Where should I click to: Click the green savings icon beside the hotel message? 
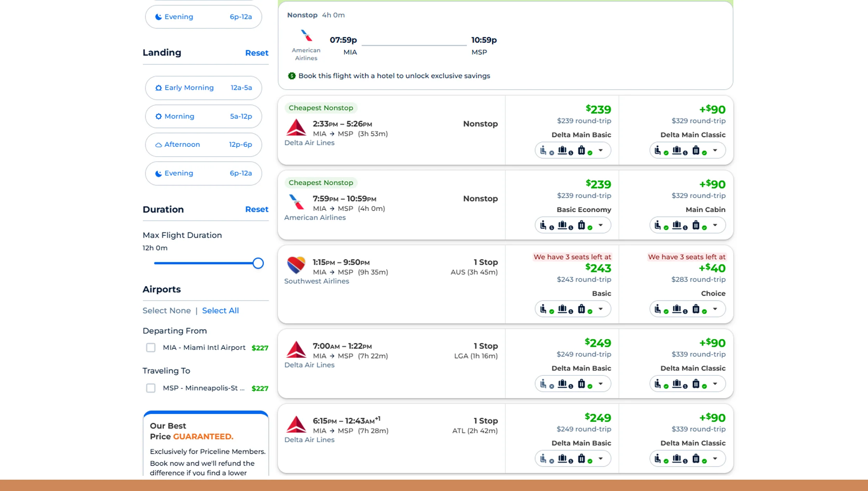pyautogui.click(x=291, y=76)
